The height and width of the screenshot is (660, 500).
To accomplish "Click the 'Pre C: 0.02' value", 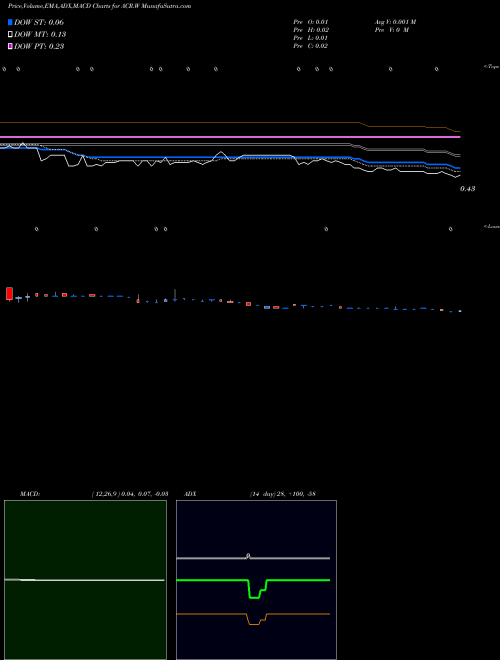I will tap(311, 46).
